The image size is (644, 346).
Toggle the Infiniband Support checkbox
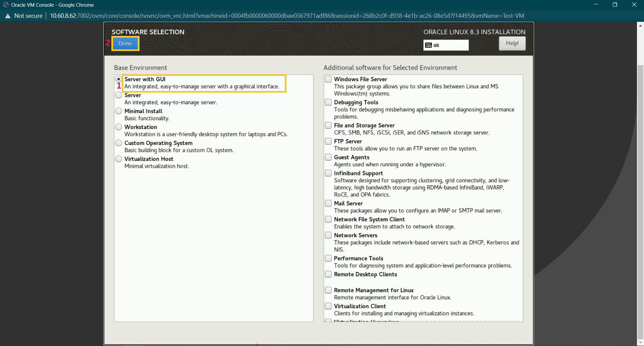[x=328, y=173]
